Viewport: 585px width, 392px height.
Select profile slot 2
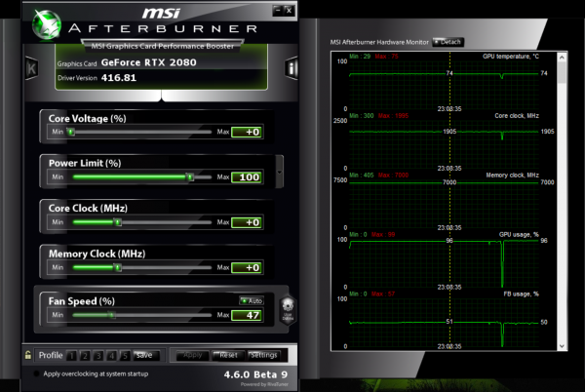coord(85,356)
